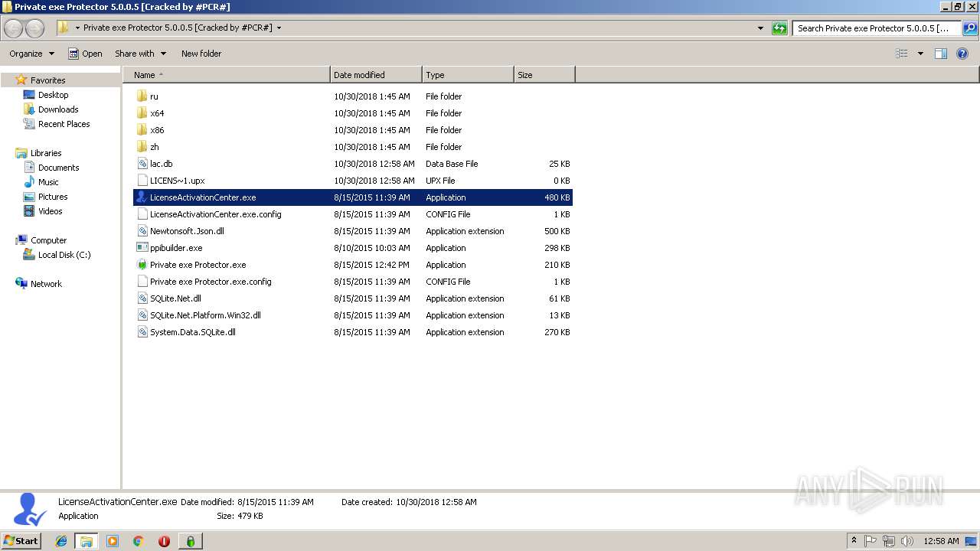Select Computer in navigation pane
The width and height of the screenshot is (980, 551).
point(48,240)
